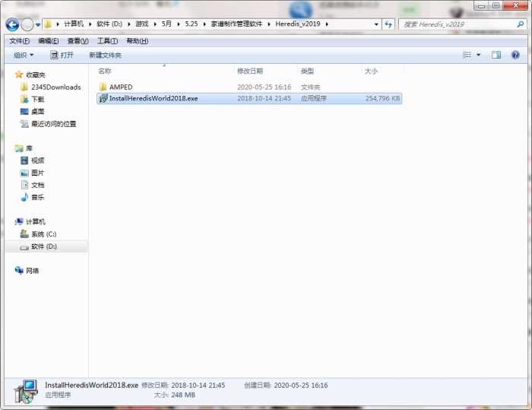Click the 打开 toolbar button

[x=62, y=55]
